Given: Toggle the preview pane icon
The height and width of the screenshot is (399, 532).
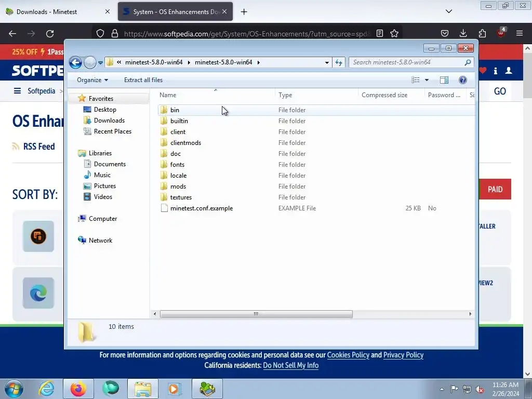Looking at the screenshot, I should [x=444, y=80].
